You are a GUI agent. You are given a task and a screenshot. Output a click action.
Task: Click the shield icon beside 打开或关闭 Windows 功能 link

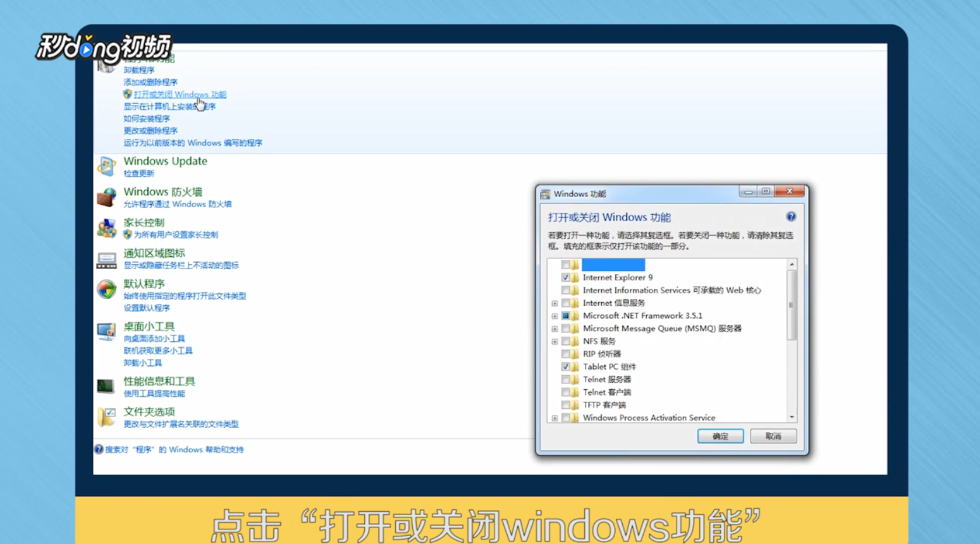point(128,94)
